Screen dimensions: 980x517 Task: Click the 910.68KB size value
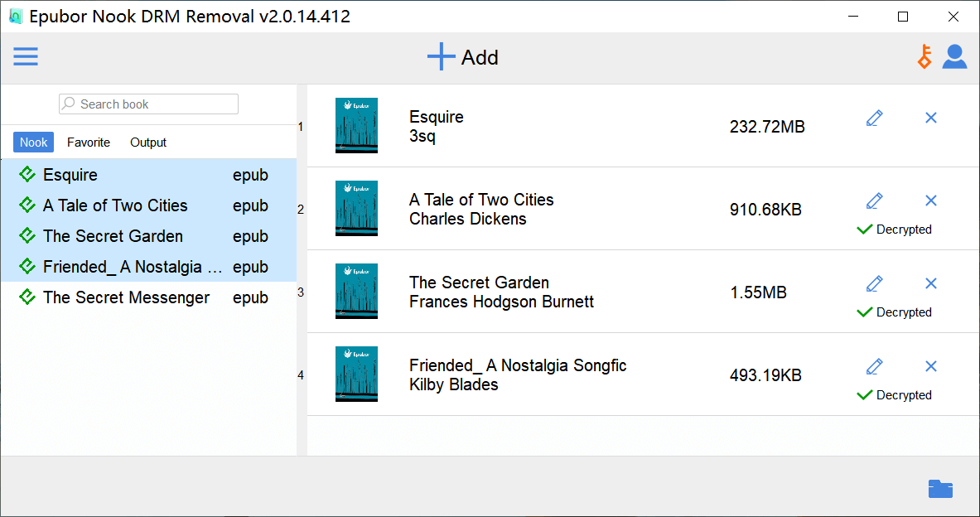[x=765, y=210]
